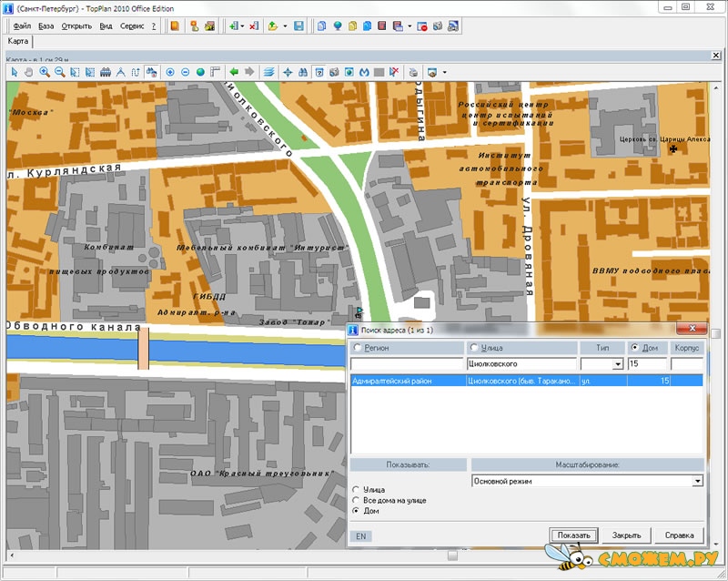This screenshot has height=581, width=728.
Task: Click the left scroll arrow below map
Action: click(12, 555)
